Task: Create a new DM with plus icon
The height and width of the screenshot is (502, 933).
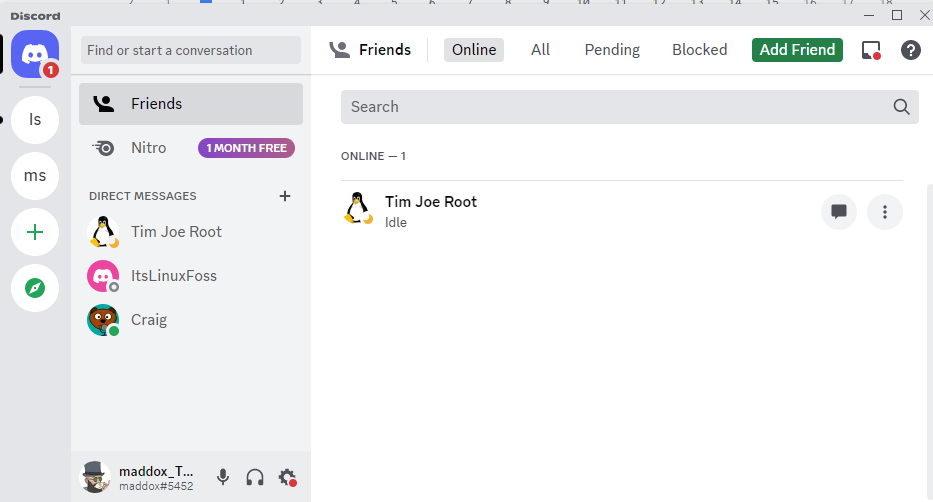Action: pos(285,196)
